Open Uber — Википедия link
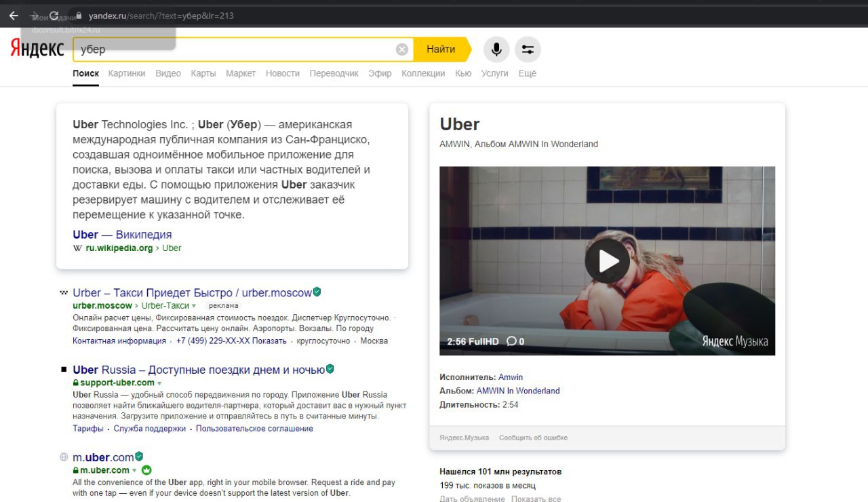The height and width of the screenshot is (502, 868). (x=122, y=235)
